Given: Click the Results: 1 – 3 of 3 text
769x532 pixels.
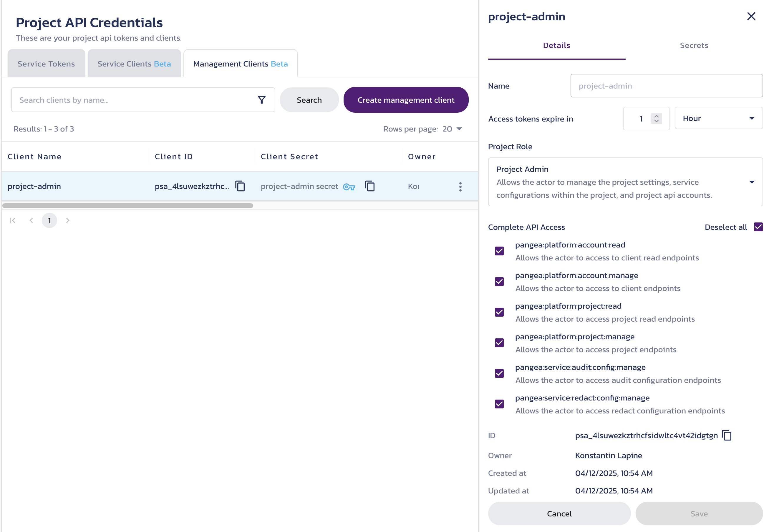Looking at the screenshot, I should [44, 129].
